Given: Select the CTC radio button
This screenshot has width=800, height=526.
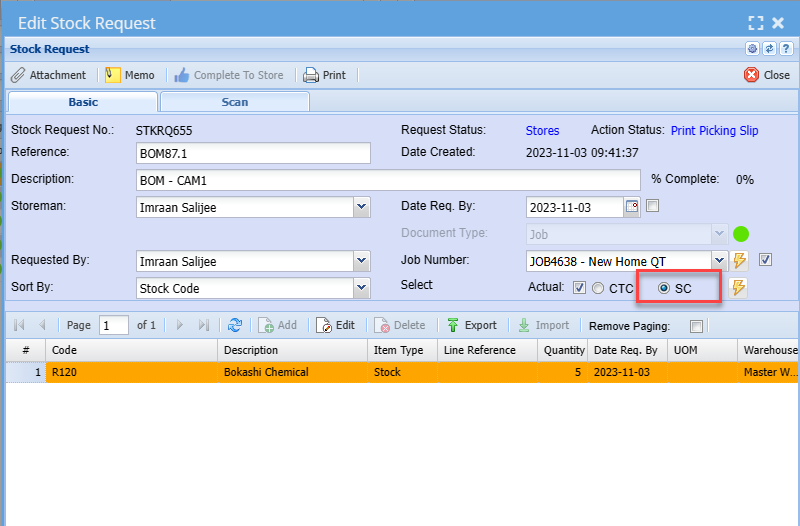Looking at the screenshot, I should point(598,288).
